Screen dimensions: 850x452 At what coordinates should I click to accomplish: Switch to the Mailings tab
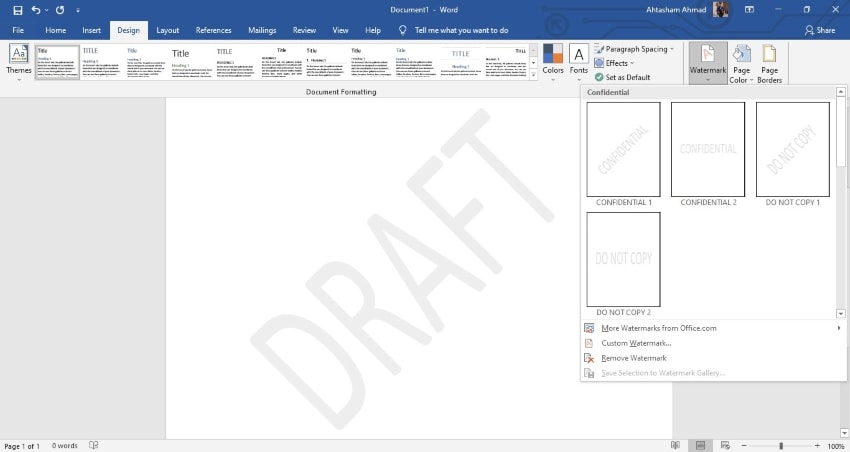pos(262,30)
